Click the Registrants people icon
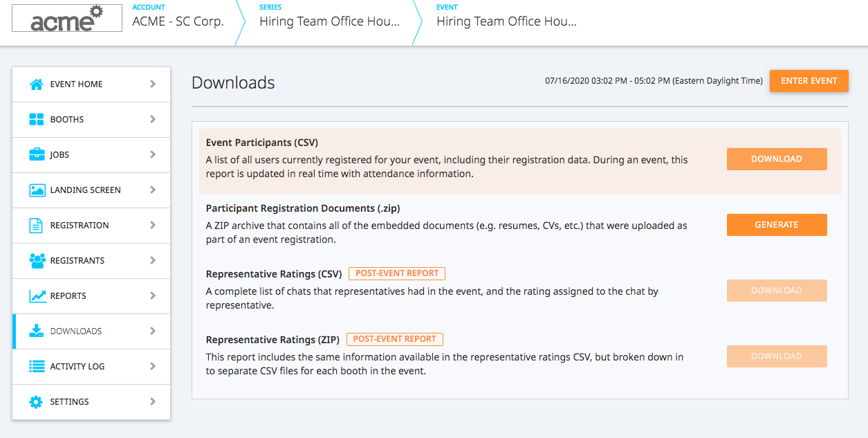 (37, 261)
